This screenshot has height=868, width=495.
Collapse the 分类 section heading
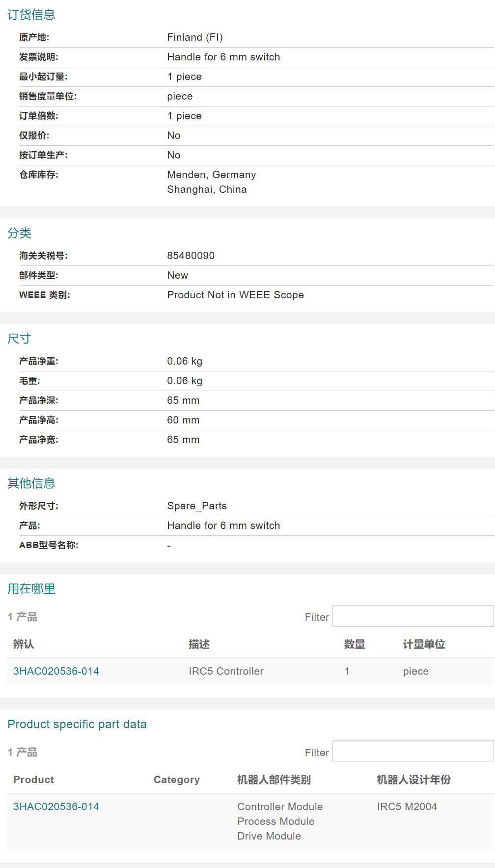(x=20, y=233)
